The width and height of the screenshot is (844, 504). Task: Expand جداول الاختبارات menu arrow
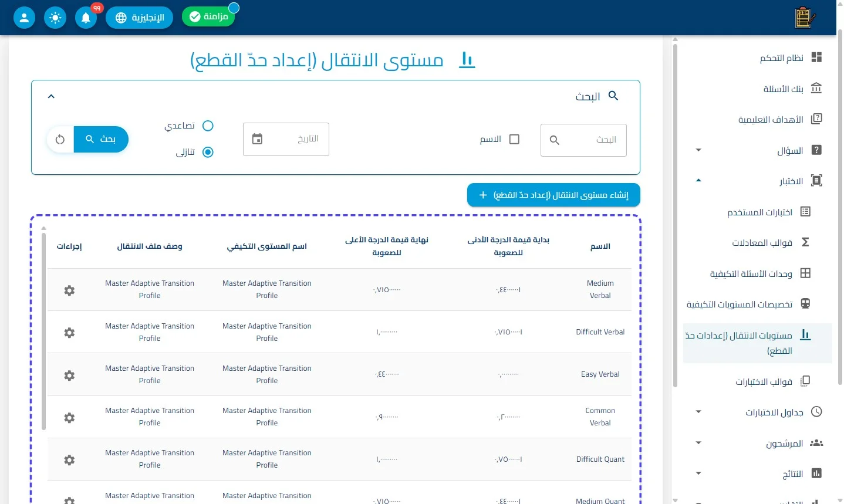(698, 412)
